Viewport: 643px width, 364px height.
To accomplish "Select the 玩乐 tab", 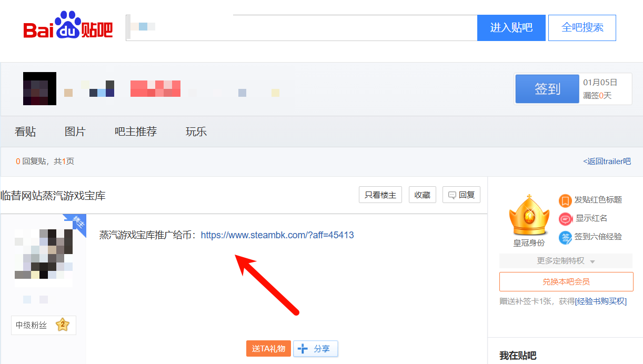I will point(196,132).
